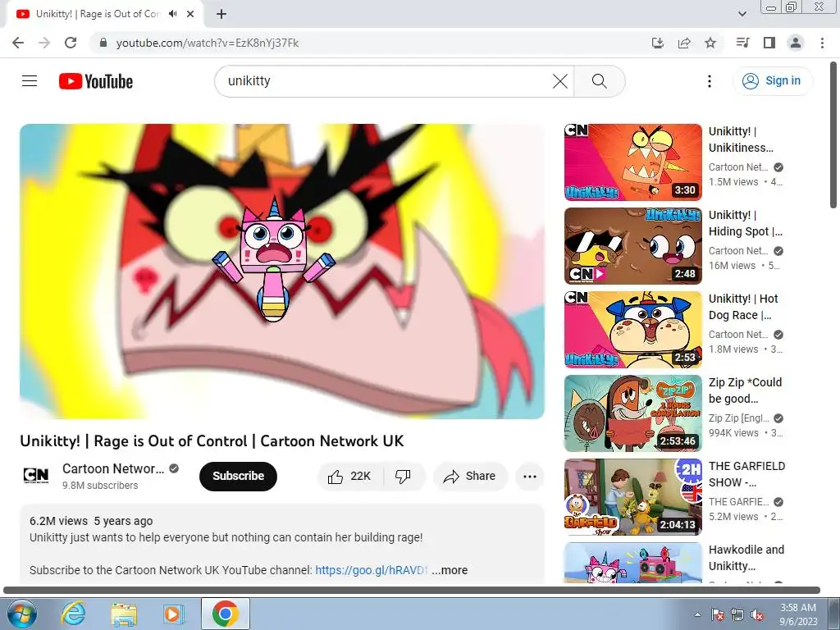Show hidden tray icons arrow
Image resolution: width=840 pixels, height=630 pixels.
(697, 614)
